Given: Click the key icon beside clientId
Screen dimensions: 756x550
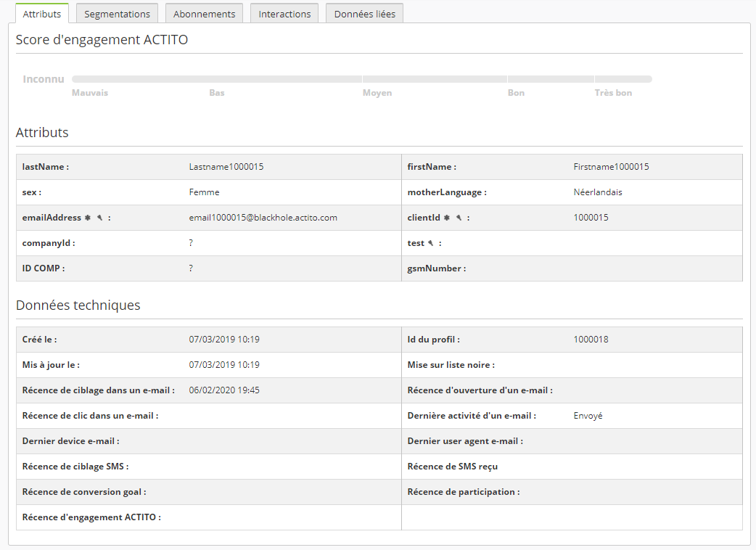Looking at the screenshot, I should pos(459,218).
